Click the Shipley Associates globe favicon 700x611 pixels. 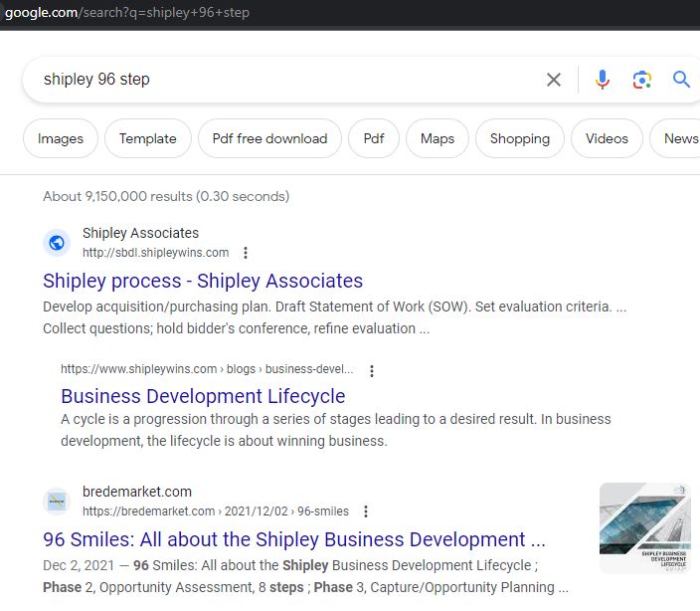58,242
